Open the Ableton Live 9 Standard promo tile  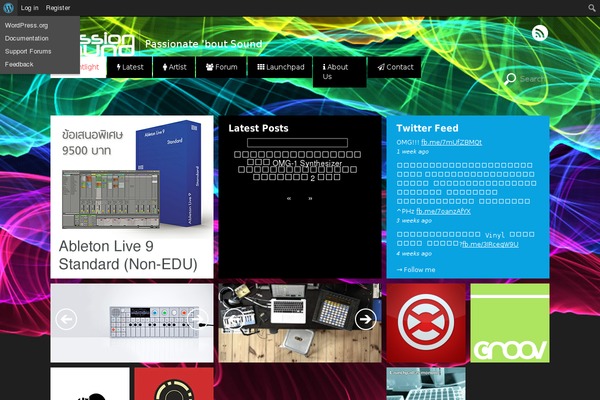(x=132, y=197)
